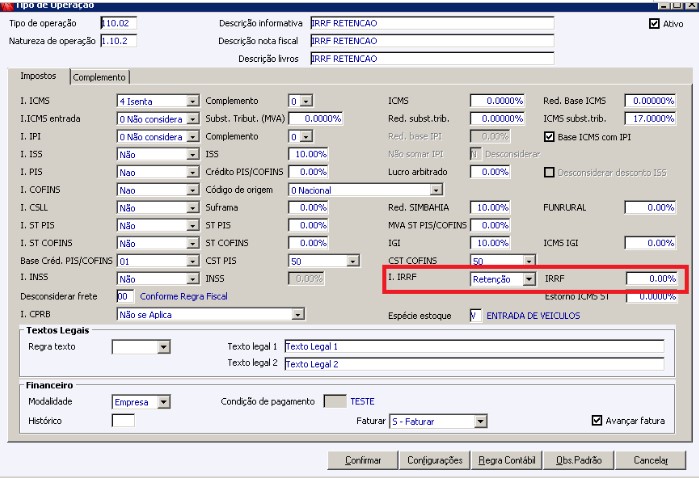Click the ISS 10.00% field

[308, 154]
